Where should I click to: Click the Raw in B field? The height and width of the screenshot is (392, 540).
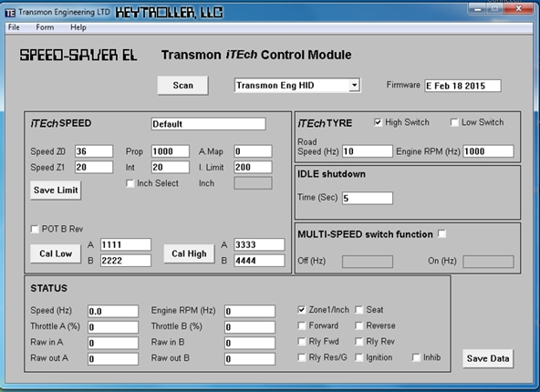pos(250,343)
